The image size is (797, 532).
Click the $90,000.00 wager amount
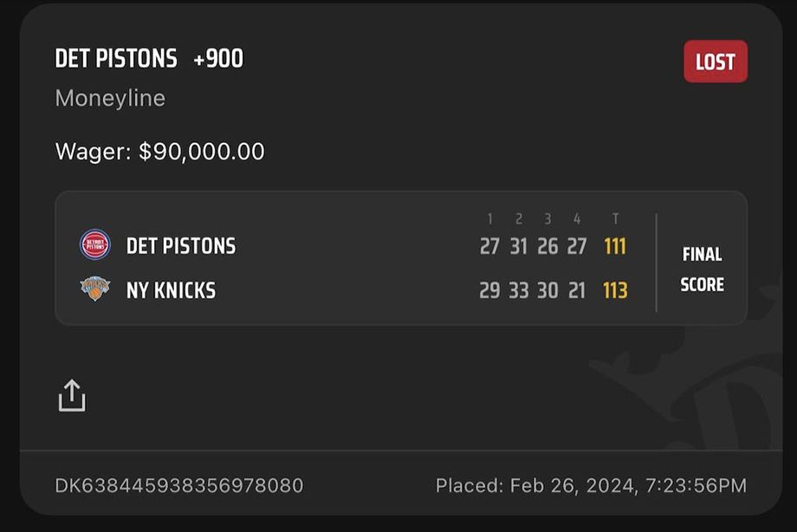(201, 152)
